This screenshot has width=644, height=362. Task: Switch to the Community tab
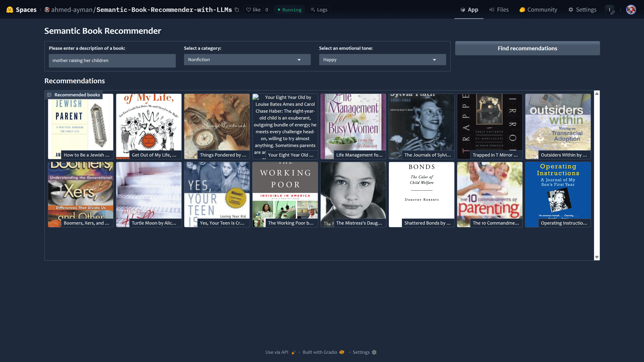coord(538,10)
